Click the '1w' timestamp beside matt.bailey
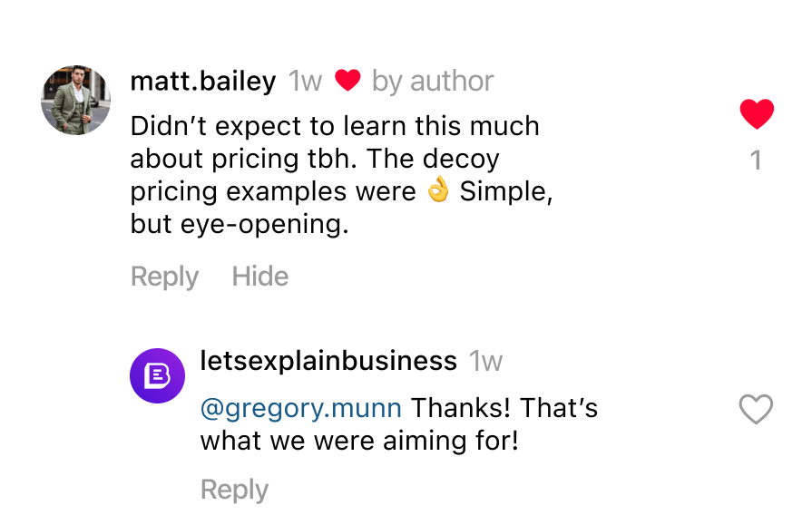The width and height of the screenshot is (812, 515). coord(305,82)
